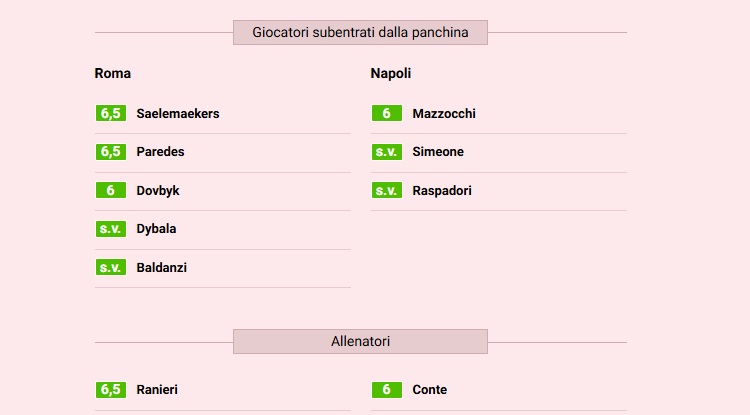This screenshot has width=750, height=415.
Task: Open Simeone substitute entry
Action: click(438, 152)
